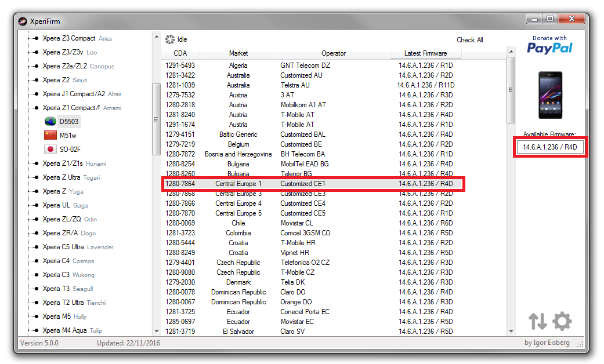Click the Check All link
604x364 pixels.
(469, 40)
